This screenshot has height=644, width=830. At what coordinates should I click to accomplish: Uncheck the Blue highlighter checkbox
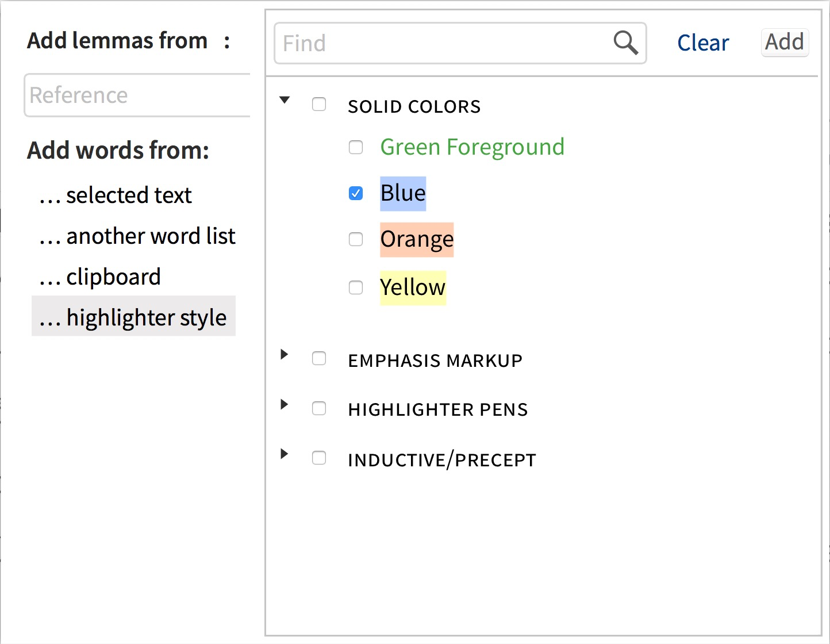(356, 193)
